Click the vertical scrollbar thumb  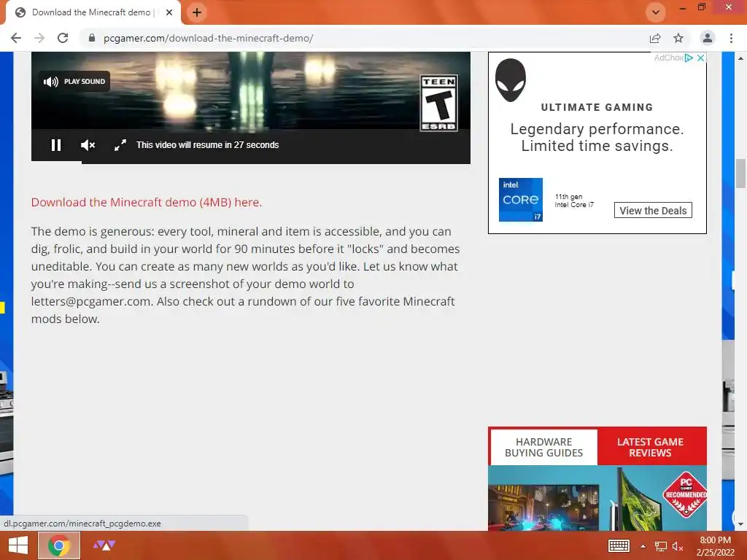(x=740, y=174)
